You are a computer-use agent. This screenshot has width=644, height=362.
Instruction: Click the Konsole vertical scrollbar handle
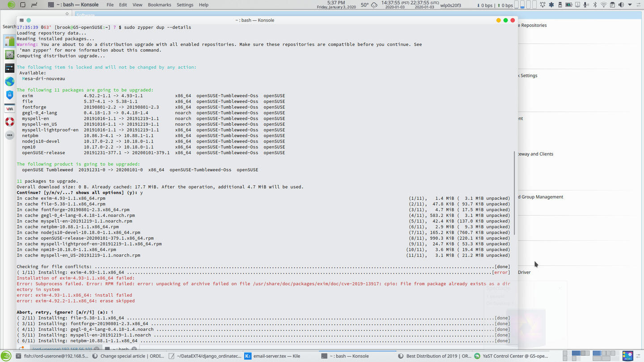pyautogui.click(x=514, y=193)
